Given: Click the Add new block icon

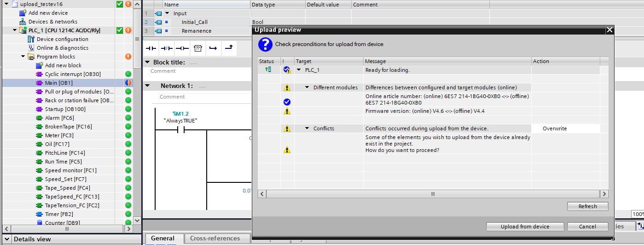Looking at the screenshot, I should [x=40, y=65].
